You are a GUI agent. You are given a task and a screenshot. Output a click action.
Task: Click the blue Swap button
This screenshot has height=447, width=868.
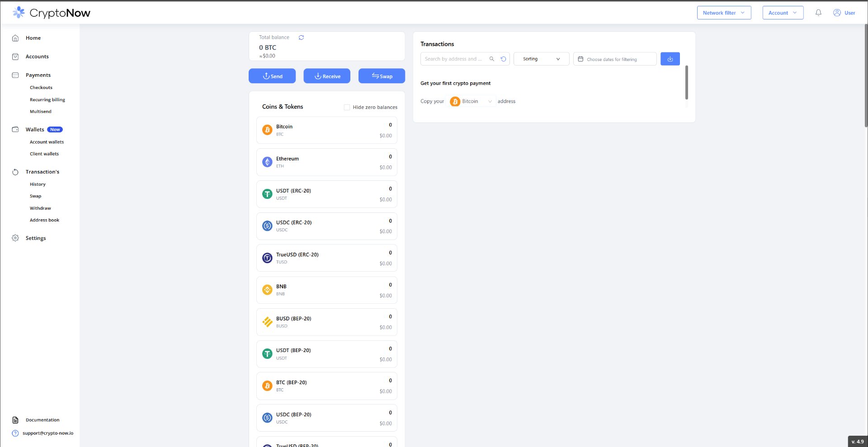[382, 76]
